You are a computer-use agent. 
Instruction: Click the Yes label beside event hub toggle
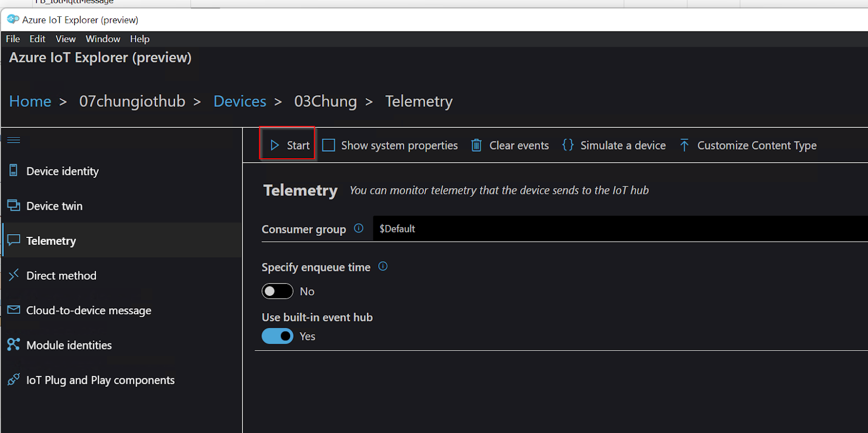click(308, 336)
